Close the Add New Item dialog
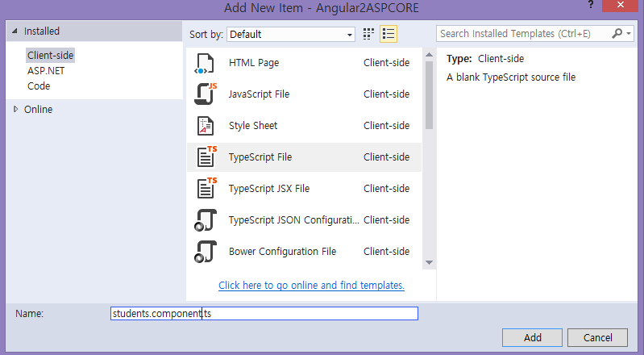This screenshot has width=644, height=355. tap(621, 6)
